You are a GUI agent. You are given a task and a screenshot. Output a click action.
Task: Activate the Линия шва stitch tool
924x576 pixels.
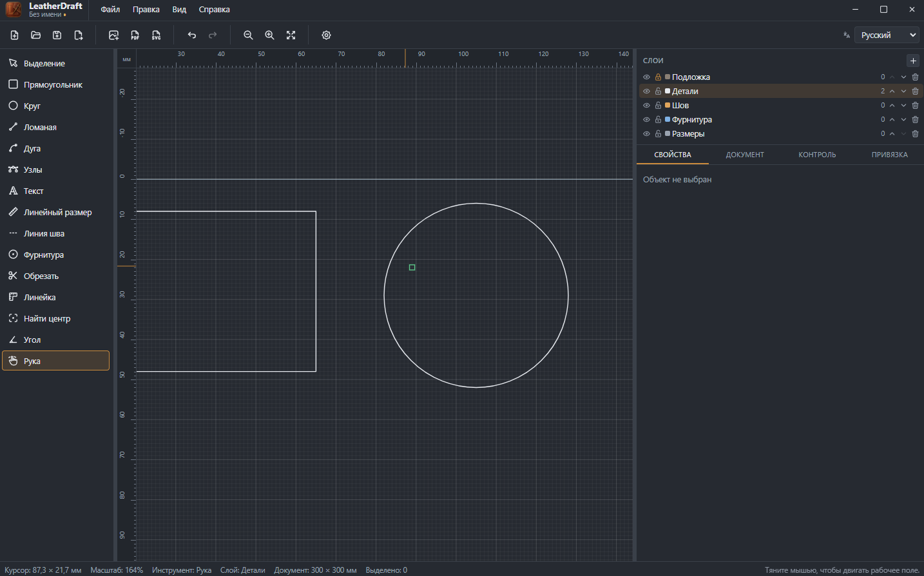(55, 233)
